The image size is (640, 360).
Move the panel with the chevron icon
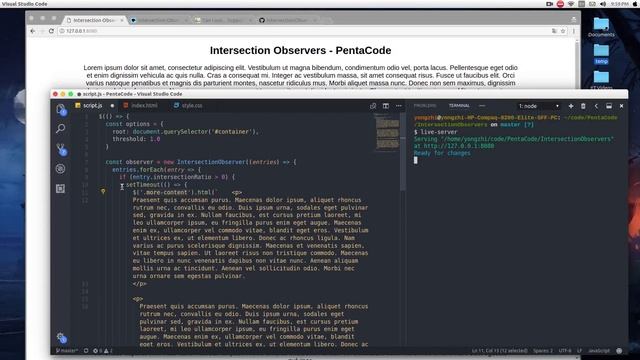596,106
